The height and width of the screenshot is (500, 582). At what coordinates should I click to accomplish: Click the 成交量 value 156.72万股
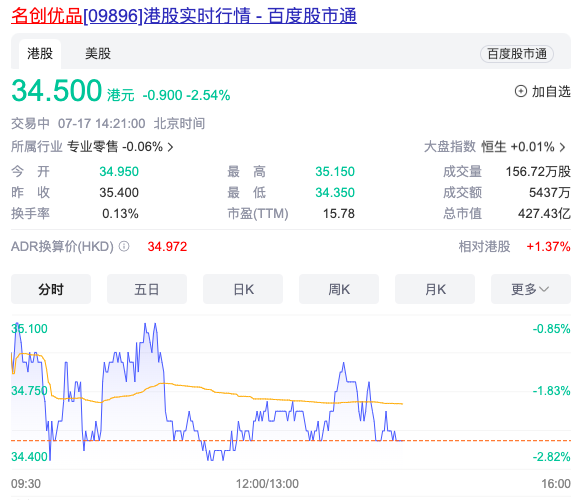[538, 171]
